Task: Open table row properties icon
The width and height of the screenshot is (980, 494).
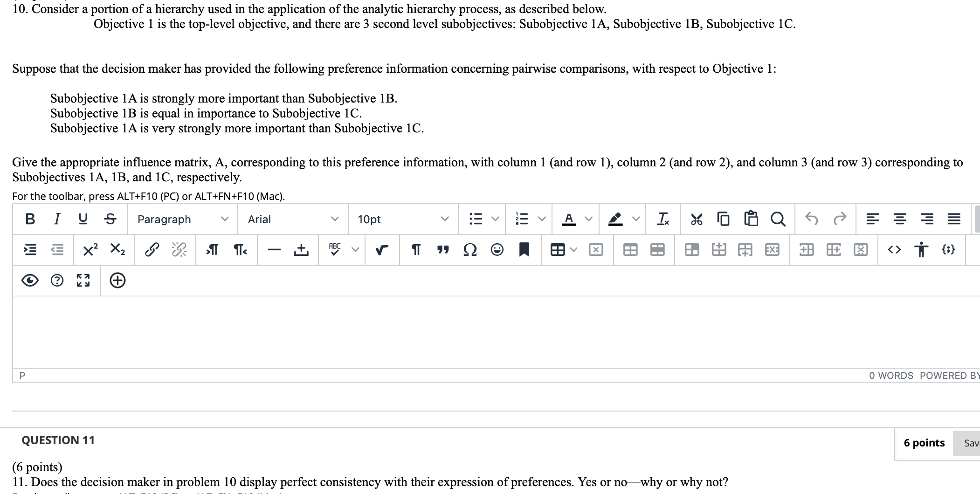Action: 657,250
